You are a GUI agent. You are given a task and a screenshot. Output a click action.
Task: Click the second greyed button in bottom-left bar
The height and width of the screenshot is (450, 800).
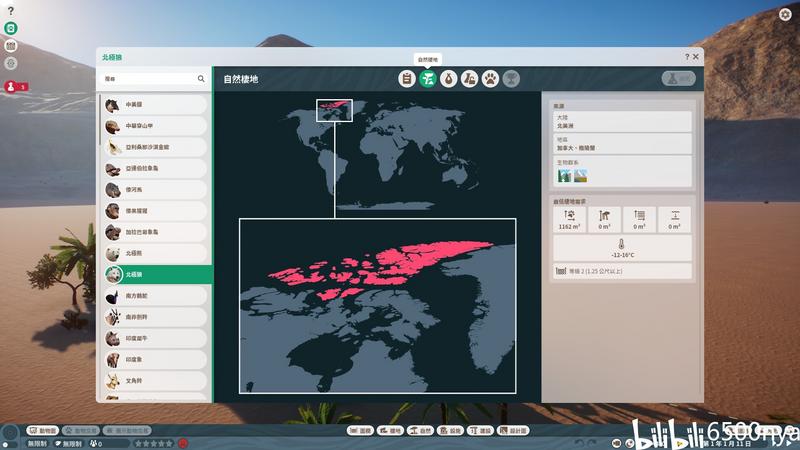(x=81, y=431)
